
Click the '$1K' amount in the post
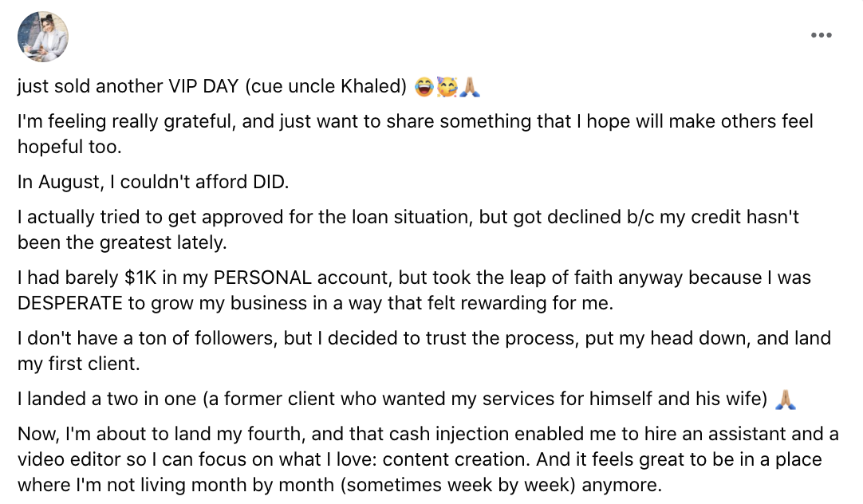(140, 278)
